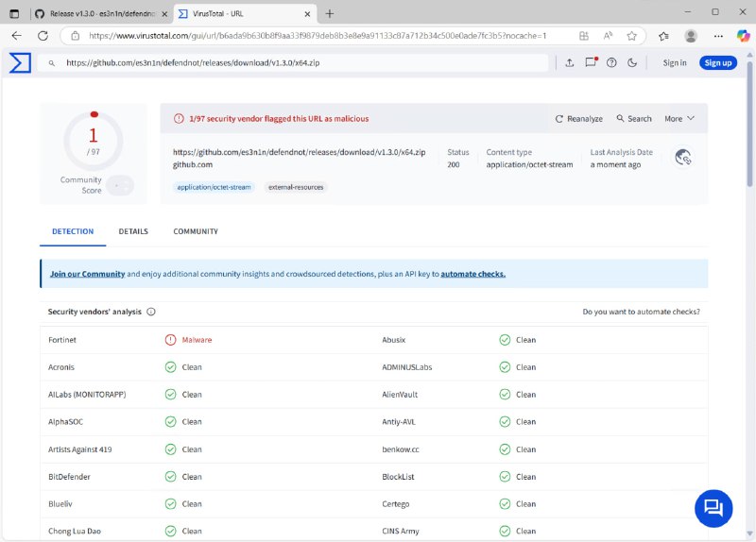Image resolution: width=756 pixels, height=542 pixels.
Task: Click Search button in result header
Action: (634, 119)
